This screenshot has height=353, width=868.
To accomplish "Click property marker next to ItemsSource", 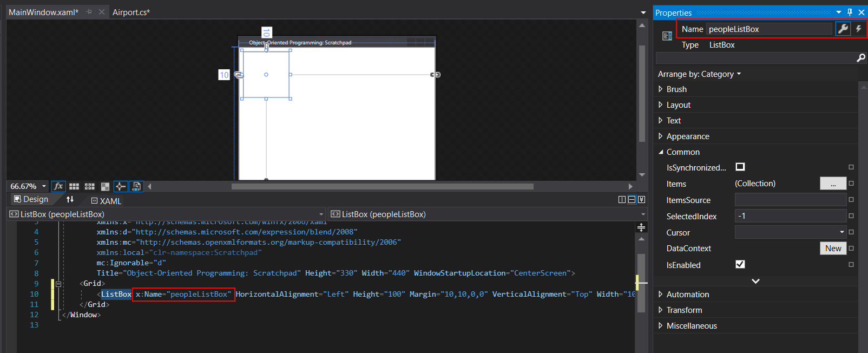I will click(x=851, y=200).
